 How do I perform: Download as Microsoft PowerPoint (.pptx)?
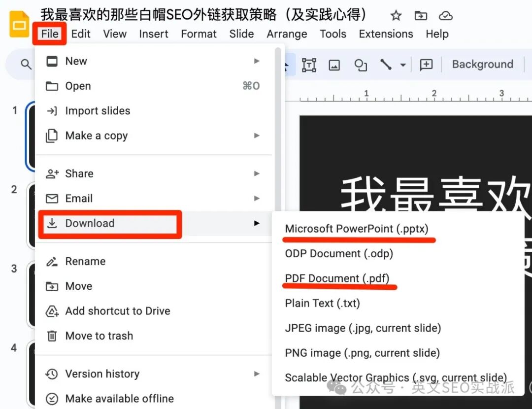pyautogui.click(x=398, y=229)
